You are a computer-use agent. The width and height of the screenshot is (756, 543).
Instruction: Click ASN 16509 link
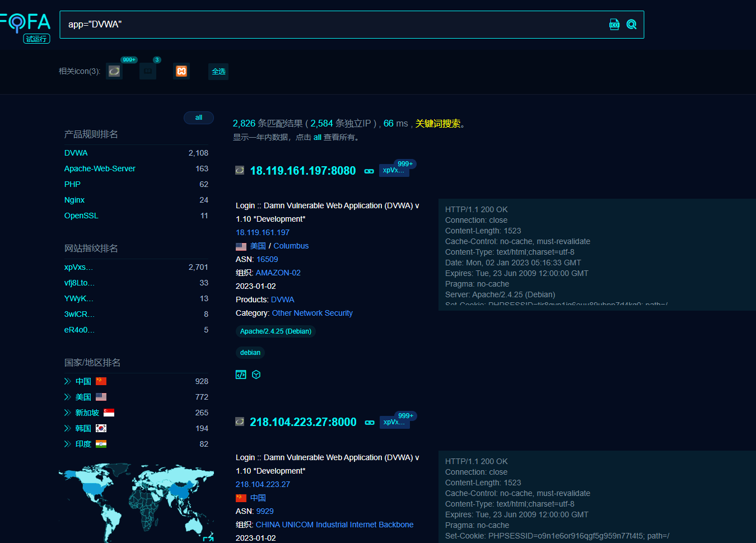click(x=267, y=259)
